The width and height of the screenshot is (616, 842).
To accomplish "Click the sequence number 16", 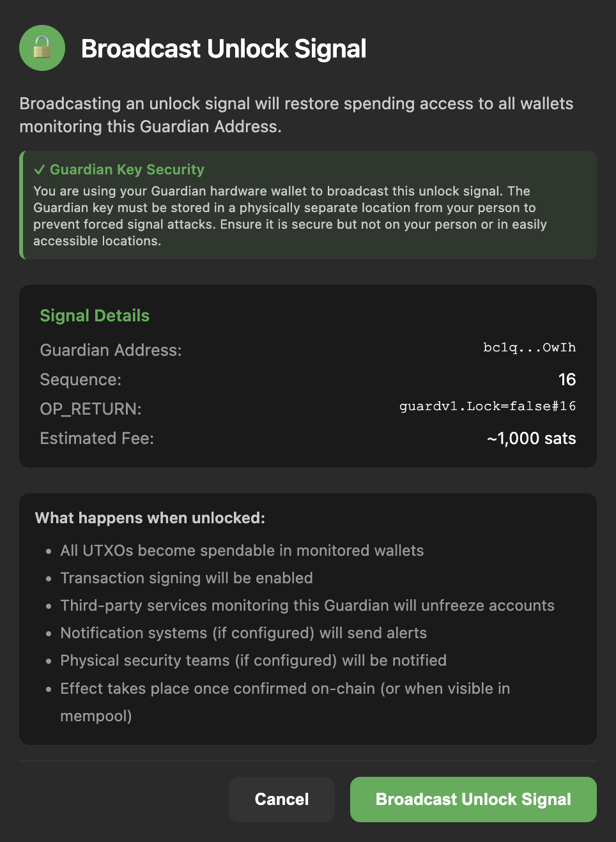I will click(567, 379).
